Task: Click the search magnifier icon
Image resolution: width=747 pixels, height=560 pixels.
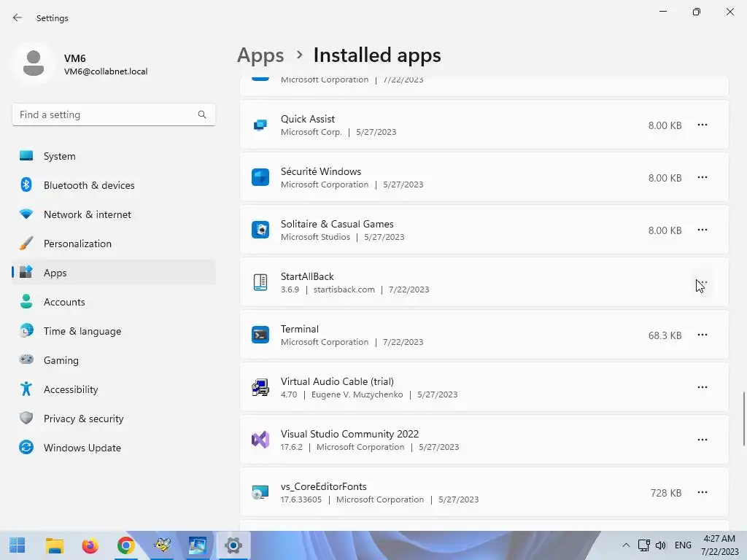Action: [202, 114]
